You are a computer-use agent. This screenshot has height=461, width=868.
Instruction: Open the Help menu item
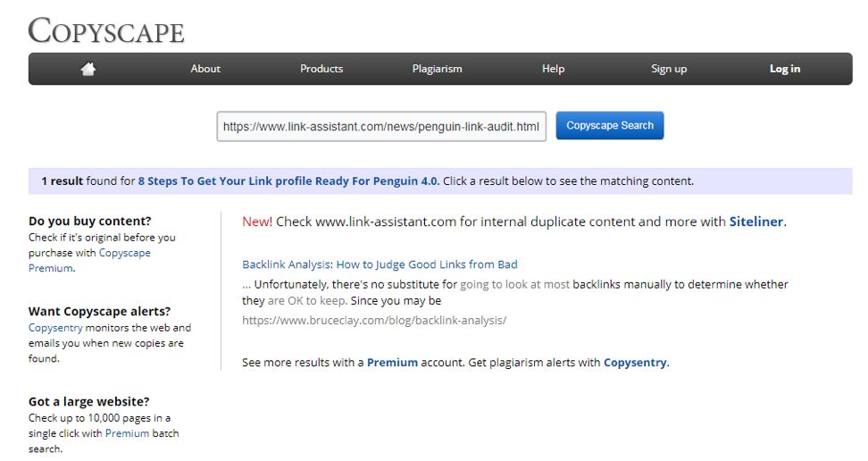point(553,69)
